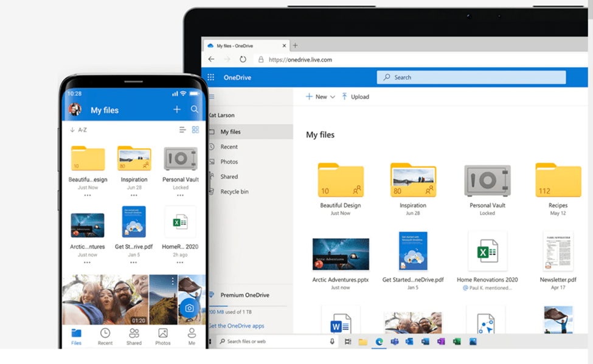Open the Home Renovations 2020 Excel file
Viewport: 593px width, 364px height.
(x=488, y=252)
